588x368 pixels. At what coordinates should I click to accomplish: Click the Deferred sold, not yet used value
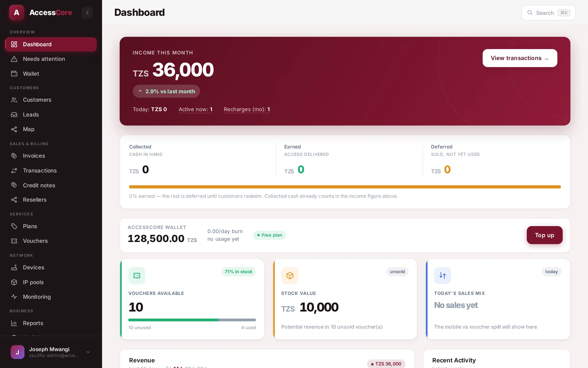(x=441, y=170)
